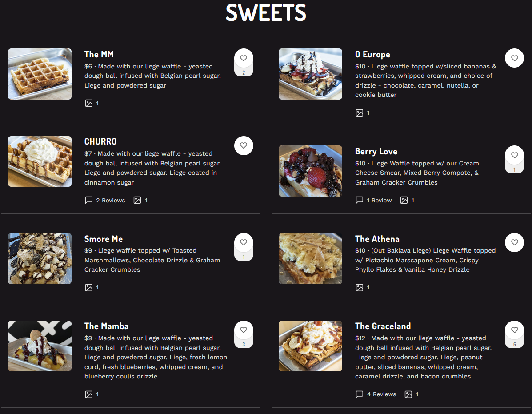Image resolution: width=532 pixels, height=414 pixels.
Task: Favorite the CHURRO waffle item
Action: click(x=244, y=145)
